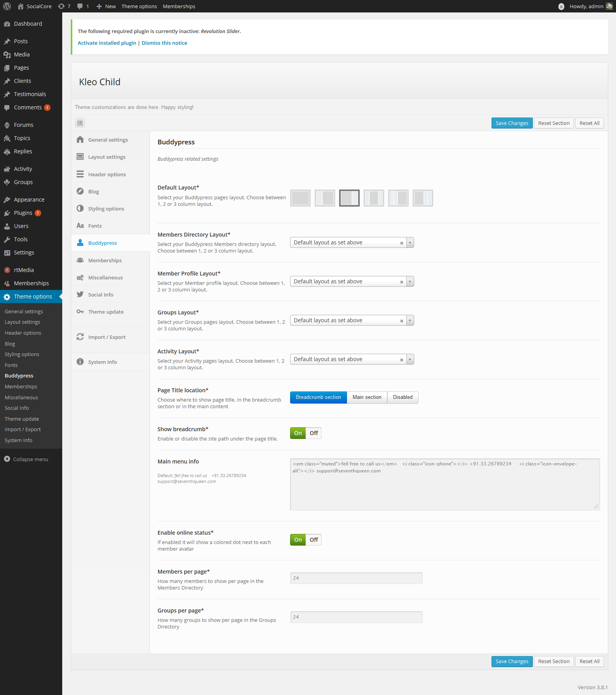Image resolution: width=616 pixels, height=695 pixels.
Task: Turn off Show breadcrumb
Action: 313,433
